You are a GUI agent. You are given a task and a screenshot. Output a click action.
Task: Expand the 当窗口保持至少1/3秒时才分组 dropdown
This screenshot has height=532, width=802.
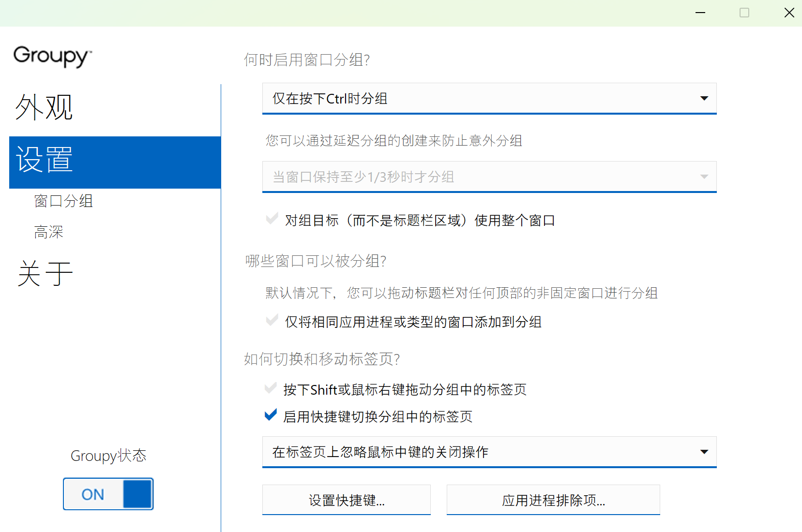[489, 177]
